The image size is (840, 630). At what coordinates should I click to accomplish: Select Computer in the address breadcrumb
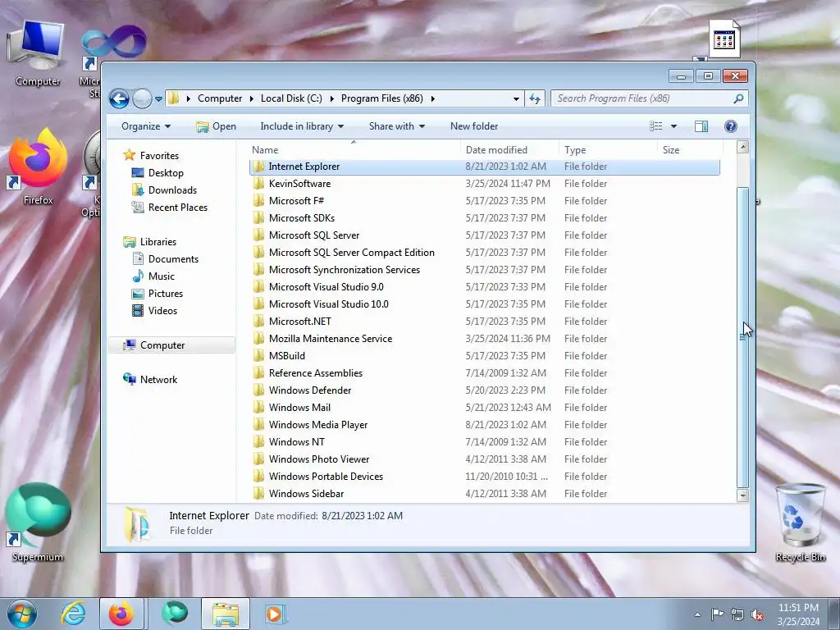pos(220,98)
